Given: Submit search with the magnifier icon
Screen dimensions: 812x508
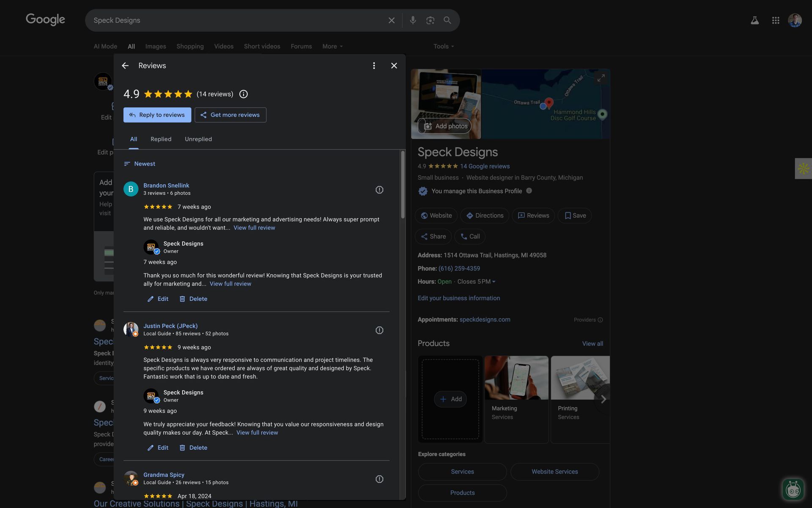Looking at the screenshot, I should (x=447, y=20).
